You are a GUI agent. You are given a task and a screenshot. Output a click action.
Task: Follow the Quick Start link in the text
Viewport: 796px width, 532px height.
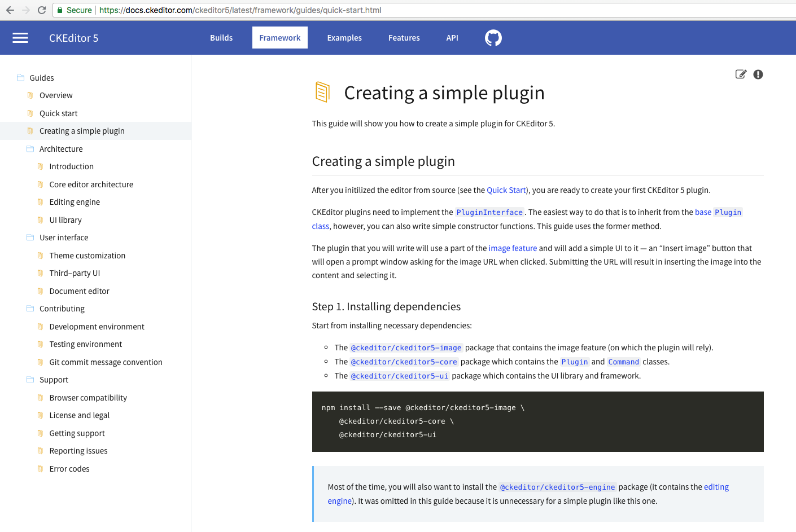506,190
